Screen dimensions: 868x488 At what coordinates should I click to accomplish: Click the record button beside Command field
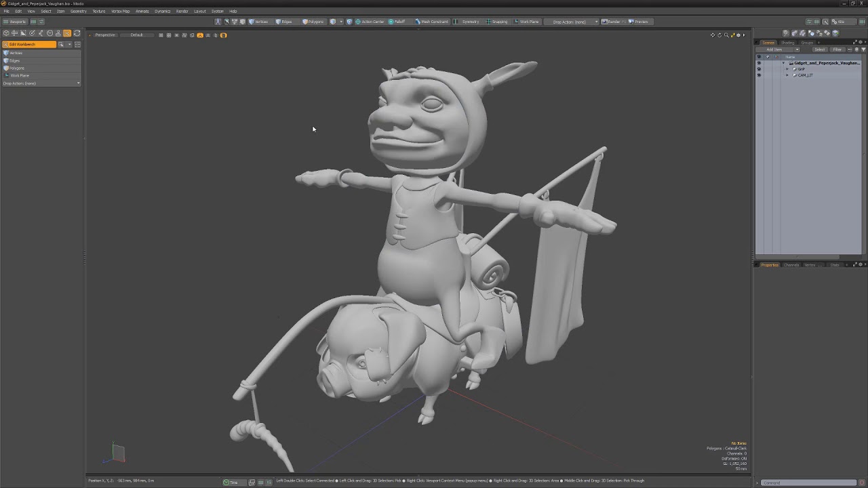[862, 483]
